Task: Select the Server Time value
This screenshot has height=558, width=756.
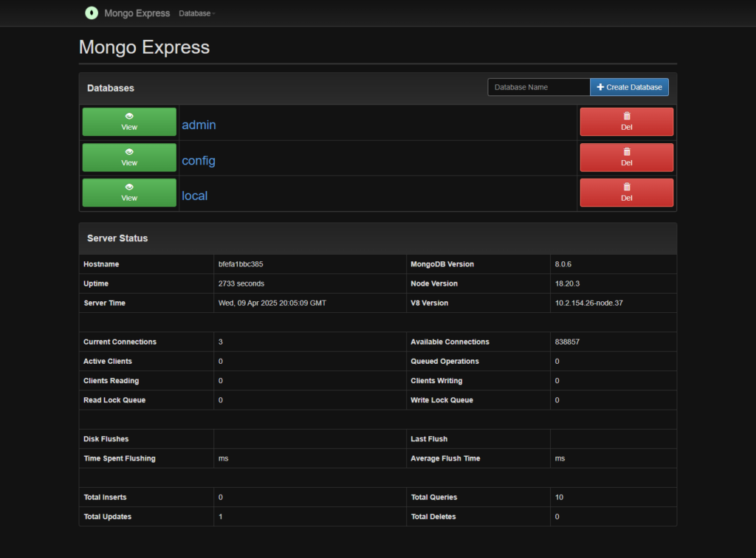Action: pos(272,303)
